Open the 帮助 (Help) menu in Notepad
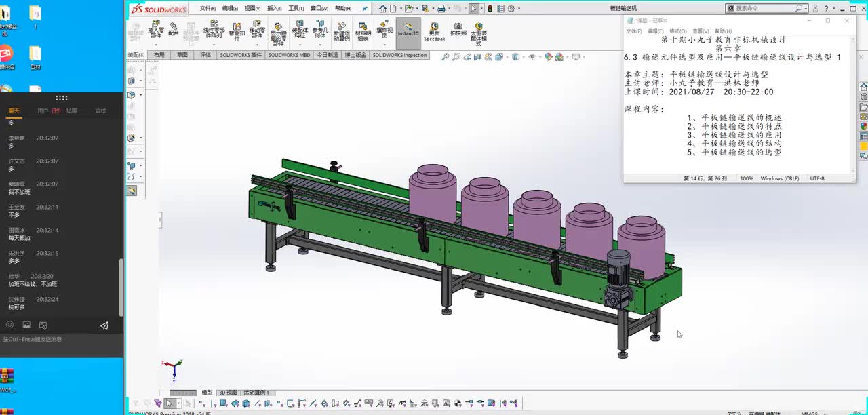Viewport: 868px width, 415px height. (723, 31)
